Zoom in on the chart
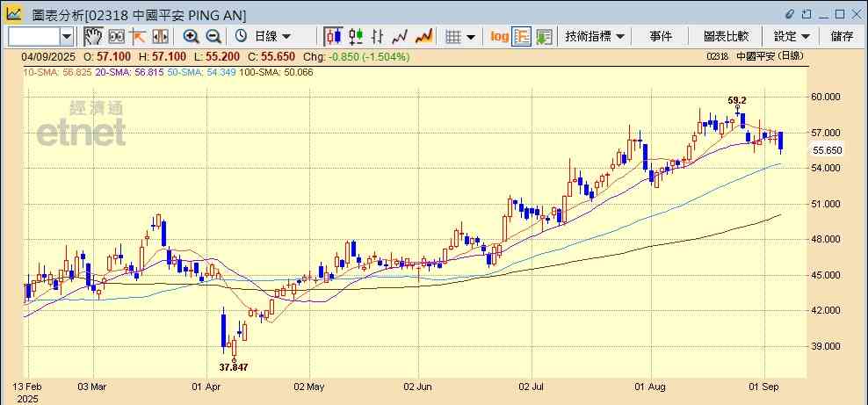Viewport: 868px width, 405px height. 191,37
